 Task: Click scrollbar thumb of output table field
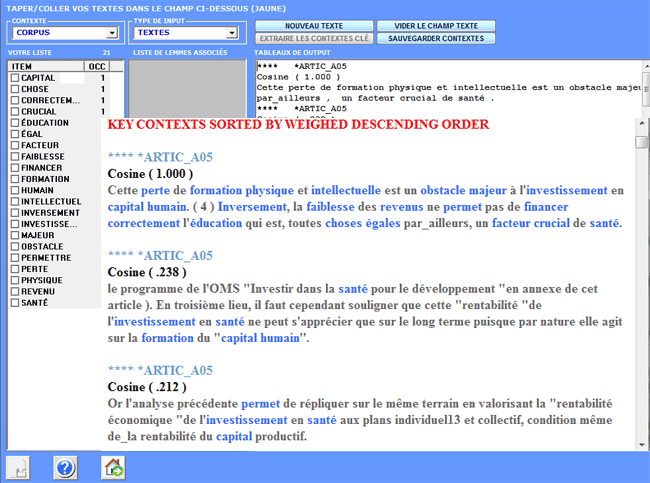[x=646, y=89]
